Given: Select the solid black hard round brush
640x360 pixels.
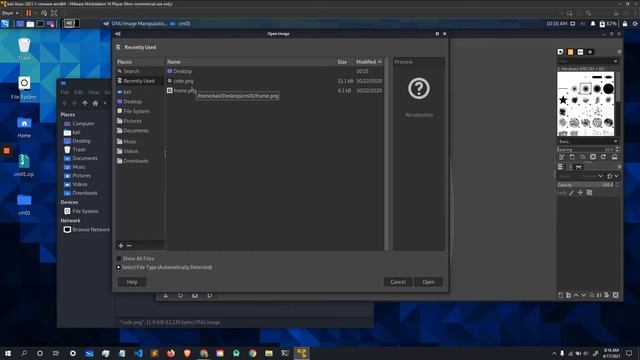Looking at the screenshot, I should point(608,89).
